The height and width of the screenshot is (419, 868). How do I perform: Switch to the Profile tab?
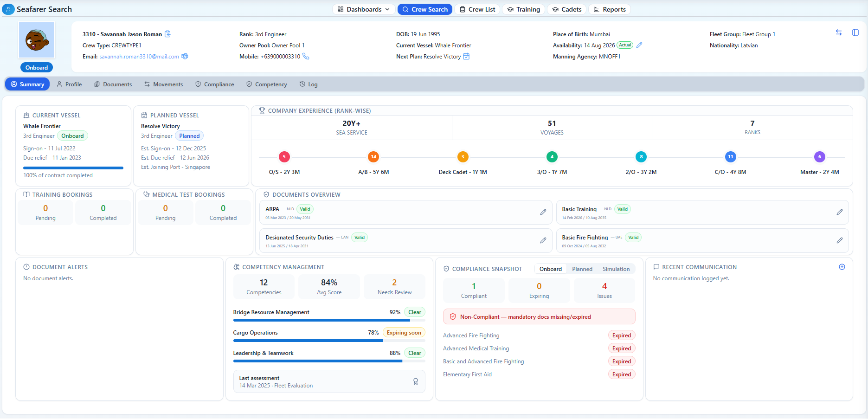69,84
